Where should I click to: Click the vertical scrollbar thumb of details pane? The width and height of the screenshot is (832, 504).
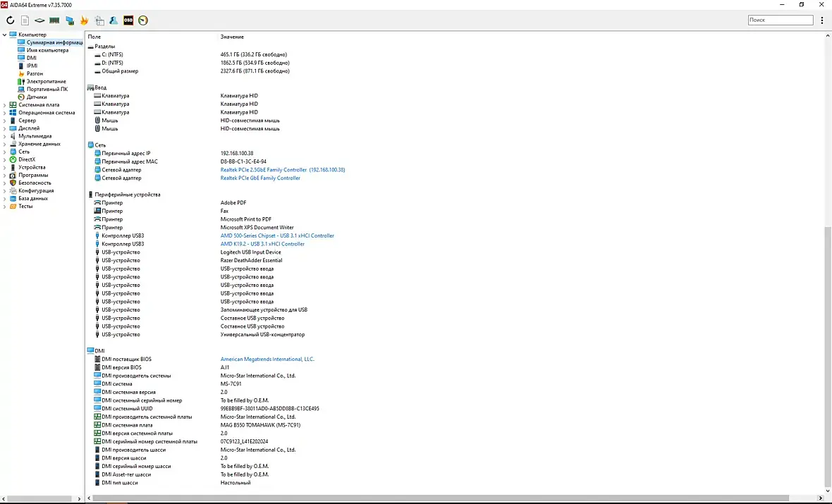828,357
